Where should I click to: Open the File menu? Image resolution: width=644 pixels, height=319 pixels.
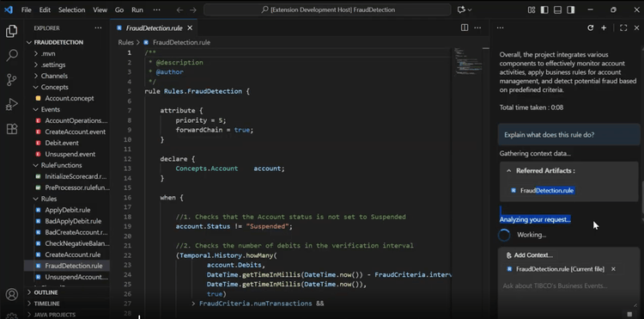pyautogui.click(x=27, y=9)
